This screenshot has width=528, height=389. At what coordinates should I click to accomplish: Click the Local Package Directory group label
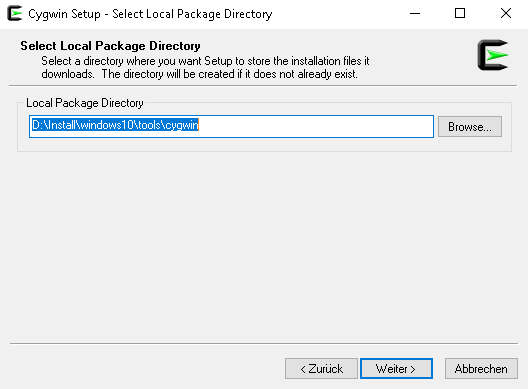pyautogui.click(x=85, y=103)
